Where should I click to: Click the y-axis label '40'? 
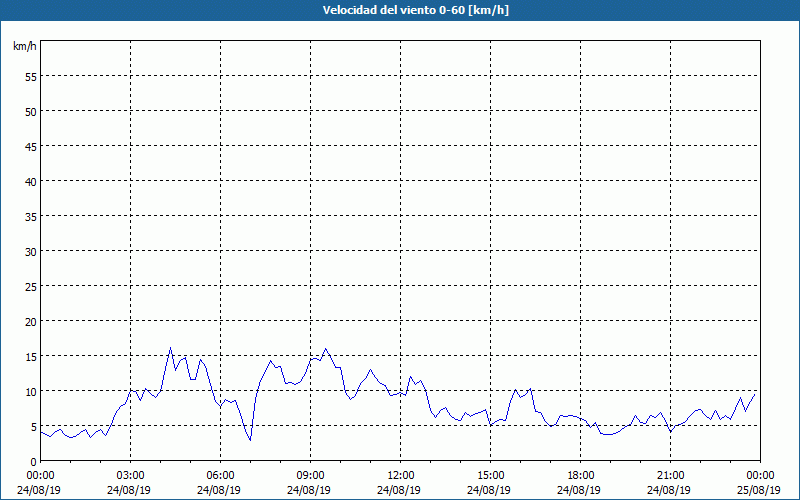[31, 181]
